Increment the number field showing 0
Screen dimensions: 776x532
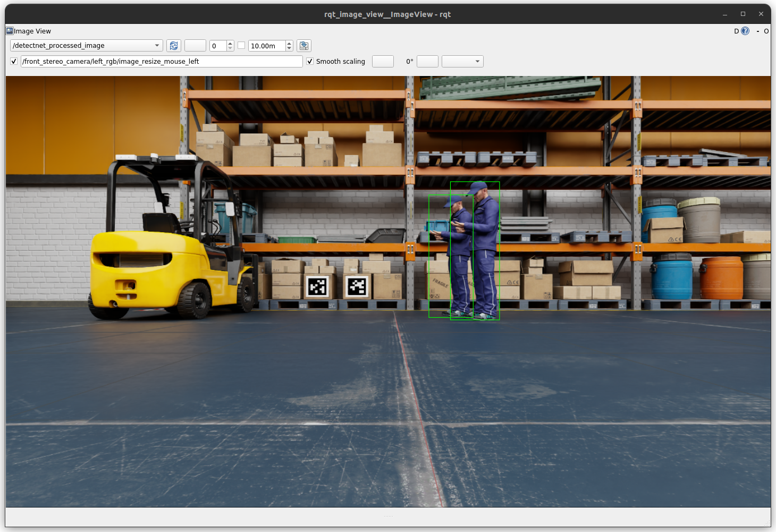tap(230, 43)
